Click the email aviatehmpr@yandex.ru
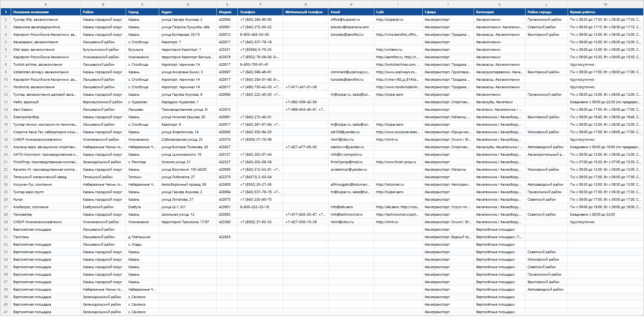The image size is (644, 322). tap(351, 170)
